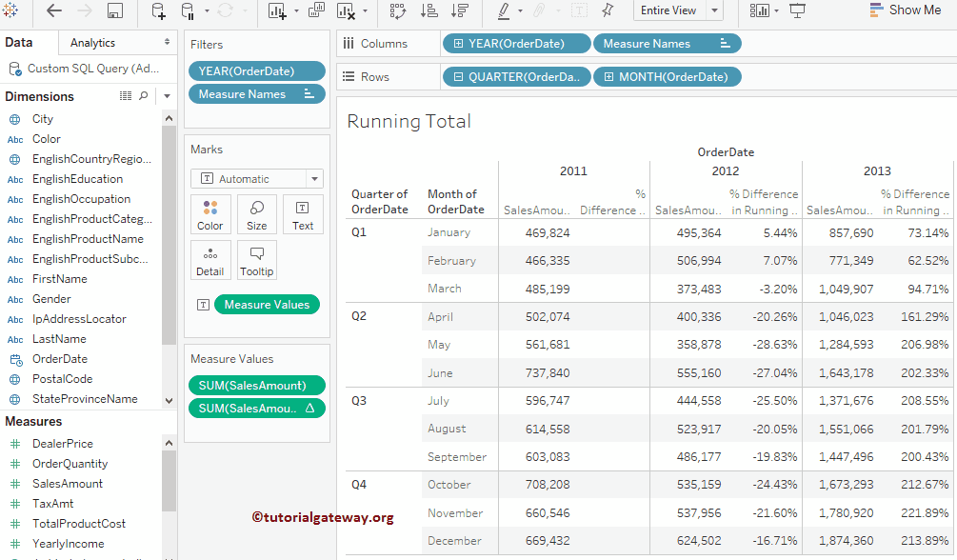Click the Fix axes pin icon
The height and width of the screenshot is (560, 957).
tap(608, 11)
